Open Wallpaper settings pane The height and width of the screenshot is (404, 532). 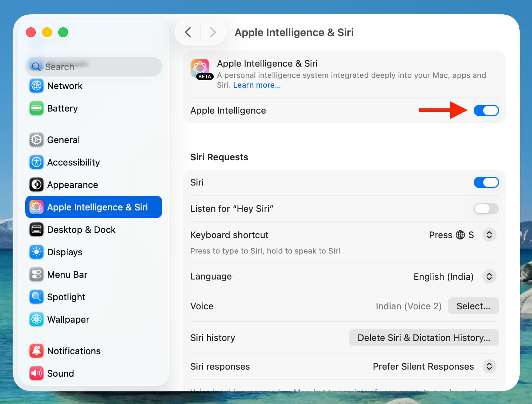pos(94,319)
